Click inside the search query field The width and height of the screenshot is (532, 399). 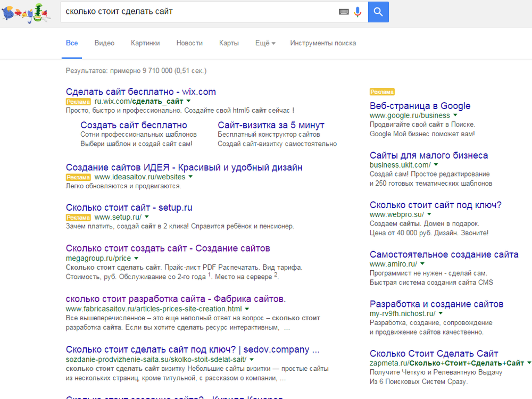[200, 12]
